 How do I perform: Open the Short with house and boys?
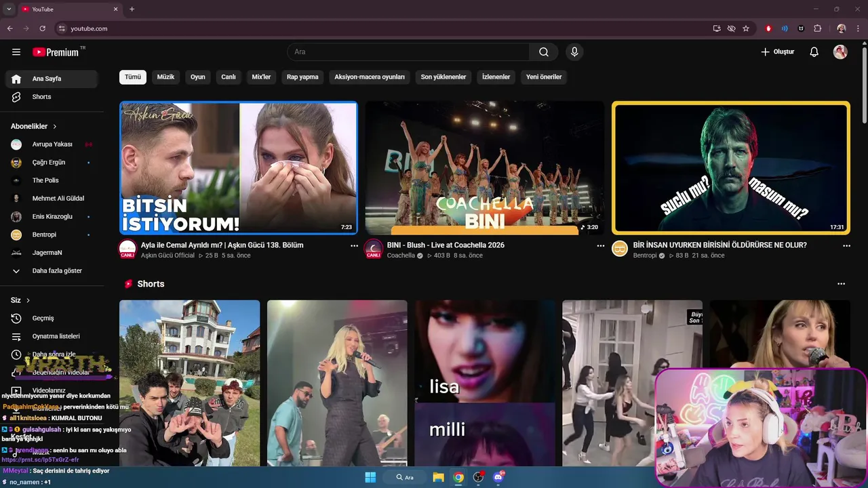click(x=190, y=383)
